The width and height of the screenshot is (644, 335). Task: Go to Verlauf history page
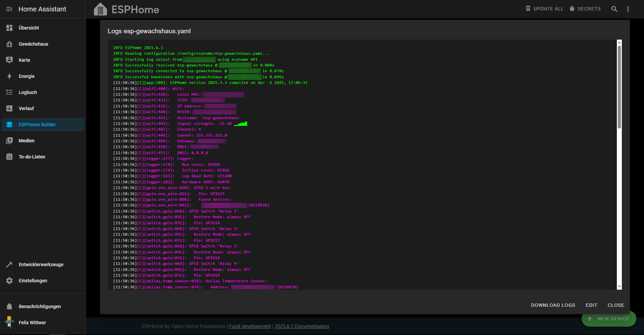click(26, 108)
